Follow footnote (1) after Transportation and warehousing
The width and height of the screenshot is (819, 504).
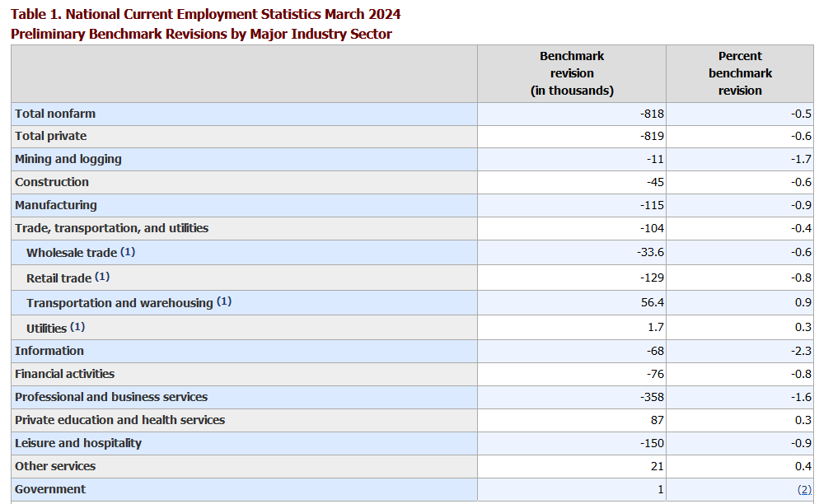224,301
